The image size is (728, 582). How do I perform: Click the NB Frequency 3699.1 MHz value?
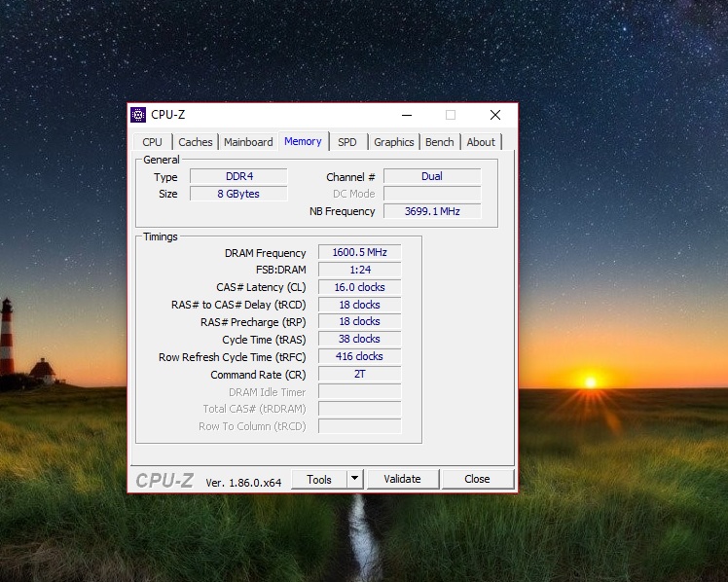tap(432, 211)
